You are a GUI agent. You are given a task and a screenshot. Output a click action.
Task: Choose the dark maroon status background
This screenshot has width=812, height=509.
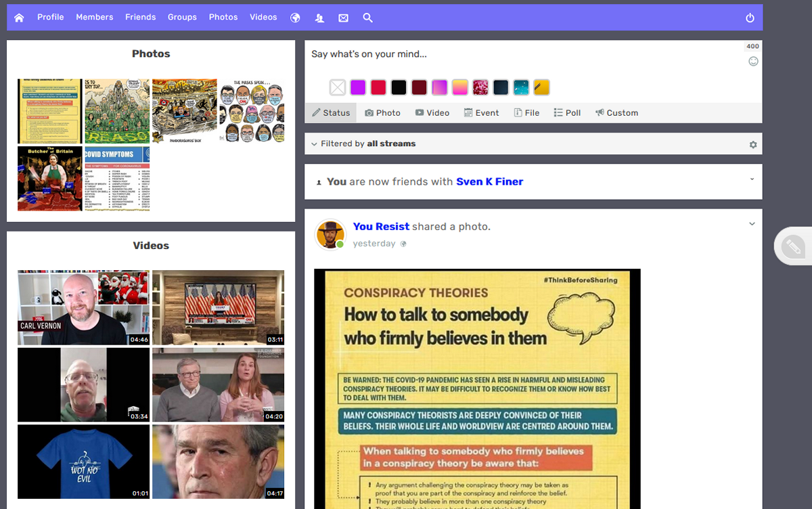pyautogui.click(x=419, y=87)
